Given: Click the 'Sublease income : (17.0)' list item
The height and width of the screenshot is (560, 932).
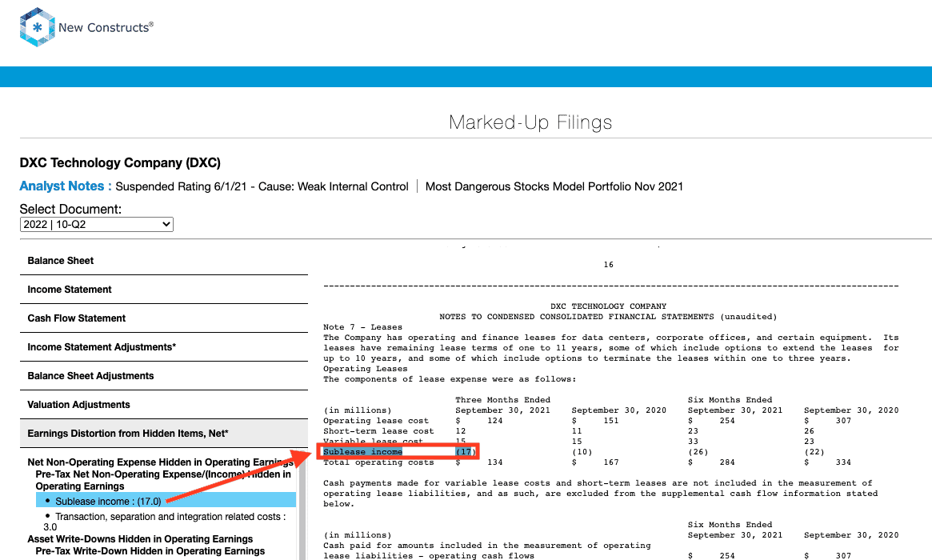Looking at the screenshot, I should click(x=166, y=501).
